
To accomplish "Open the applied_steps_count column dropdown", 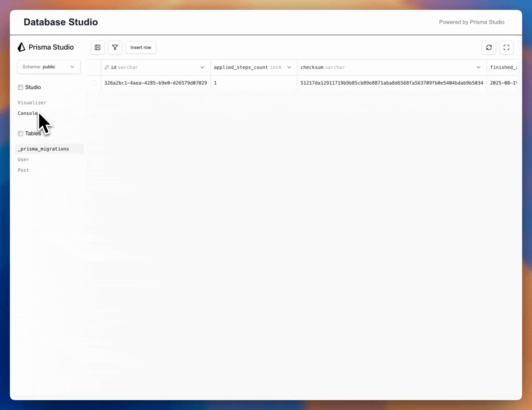I will point(289,67).
